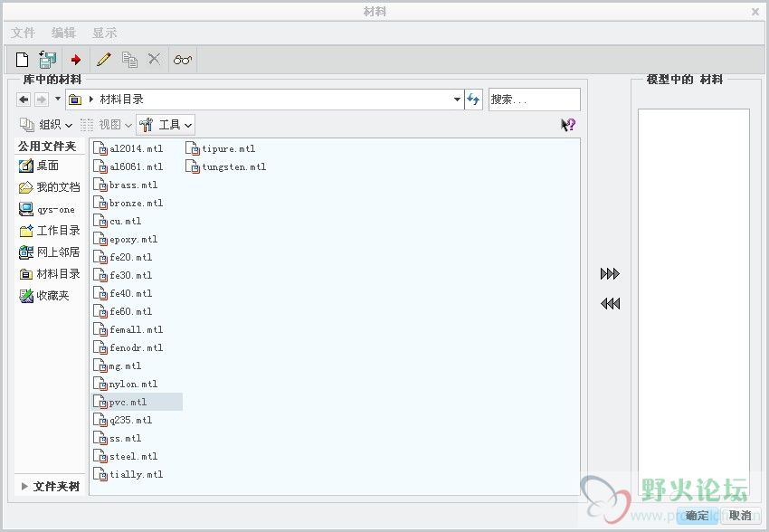Open 材料目录 shortcut in sidebar
Screen dimensions: 769x532
(x=49, y=273)
